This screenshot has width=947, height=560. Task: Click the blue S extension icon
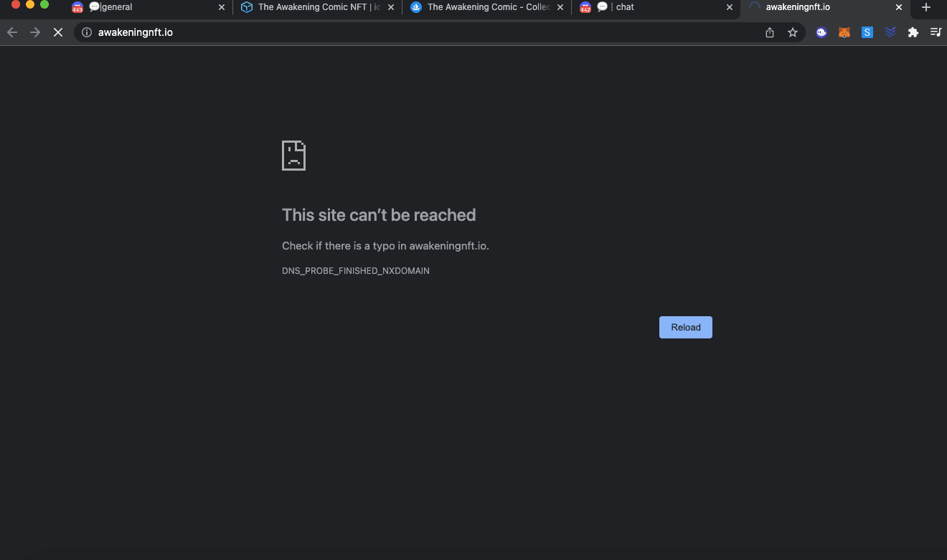click(867, 32)
